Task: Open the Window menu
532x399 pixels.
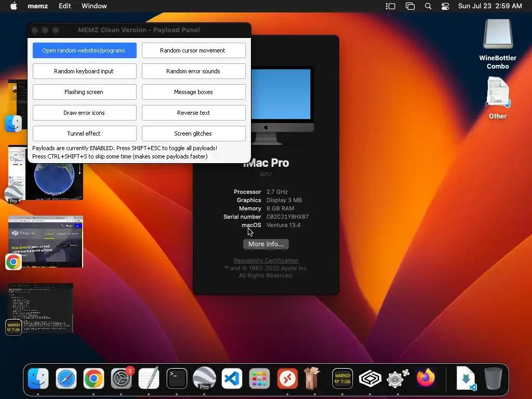Action: (94, 6)
